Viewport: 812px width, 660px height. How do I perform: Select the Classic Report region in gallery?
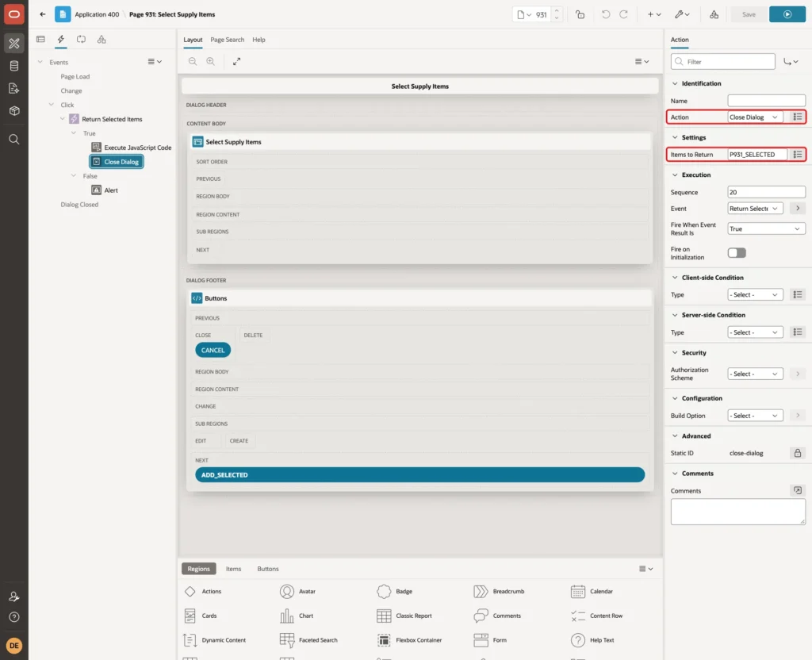coord(404,616)
